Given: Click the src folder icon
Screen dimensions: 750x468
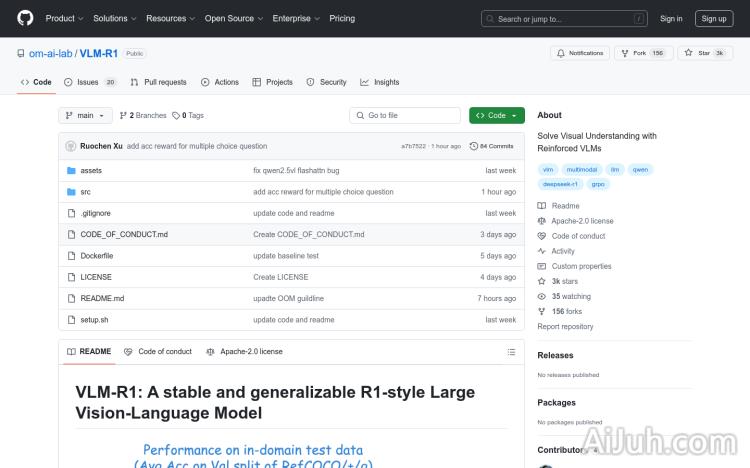Looking at the screenshot, I should point(71,192).
